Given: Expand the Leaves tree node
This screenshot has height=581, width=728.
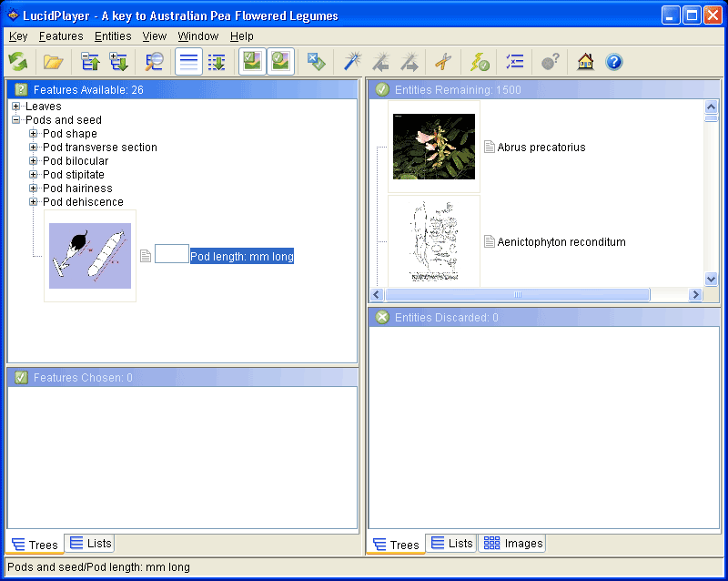Looking at the screenshot, I should point(16,107).
